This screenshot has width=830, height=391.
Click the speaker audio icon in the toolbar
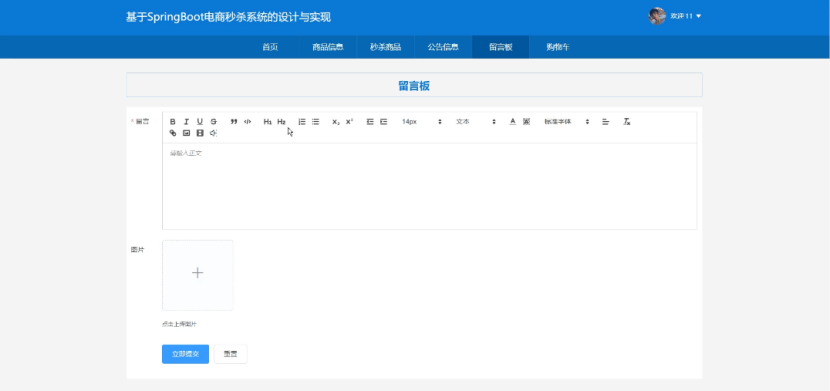tap(213, 133)
